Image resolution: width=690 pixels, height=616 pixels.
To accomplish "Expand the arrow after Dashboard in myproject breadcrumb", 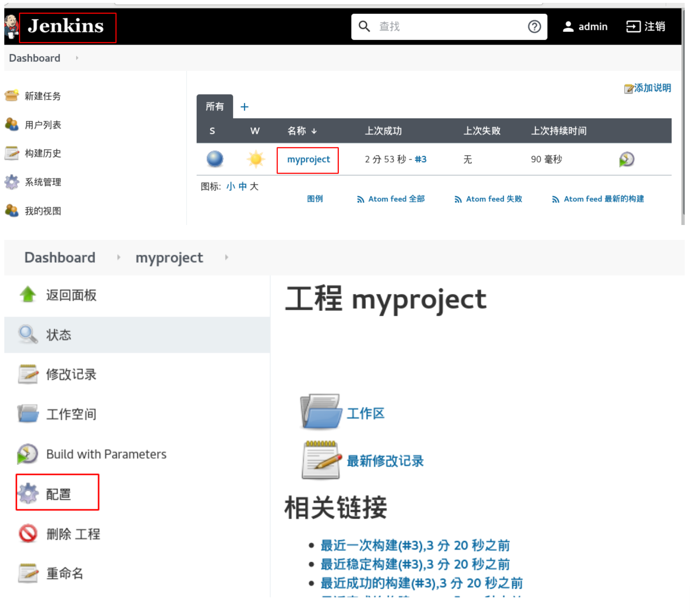I will (x=119, y=258).
